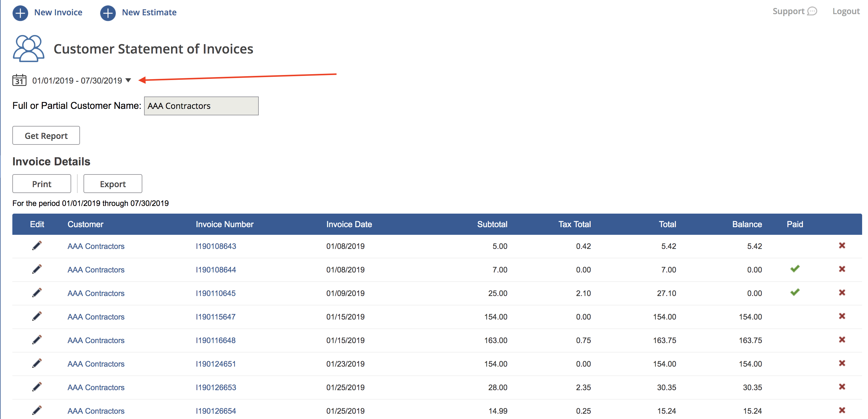Focus the Customer Name input field
This screenshot has width=868, height=419.
point(201,106)
